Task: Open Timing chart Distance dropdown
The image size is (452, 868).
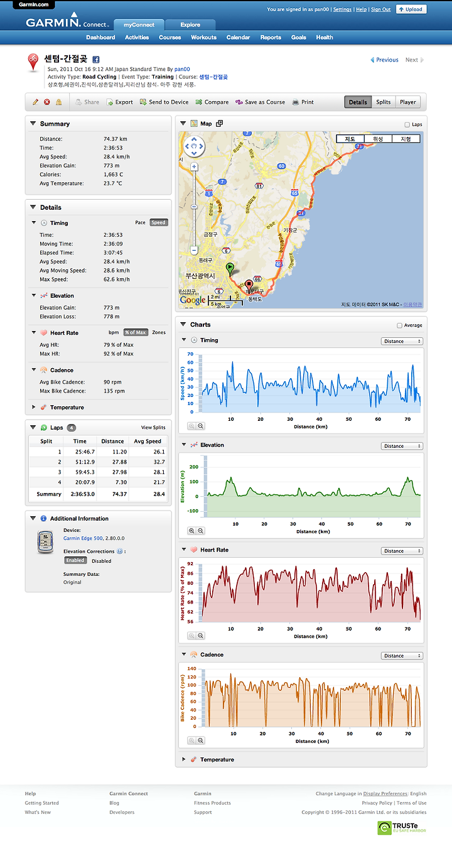Action: [402, 341]
